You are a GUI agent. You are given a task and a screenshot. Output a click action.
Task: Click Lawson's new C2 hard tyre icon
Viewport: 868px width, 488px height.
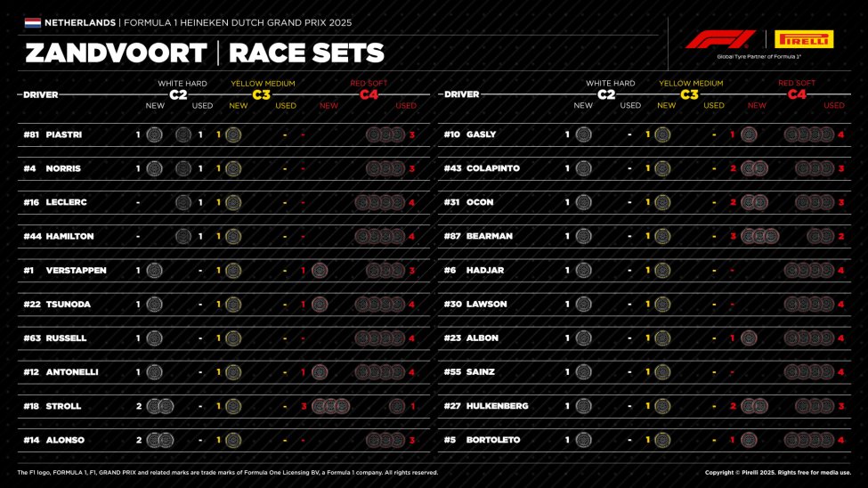583,304
